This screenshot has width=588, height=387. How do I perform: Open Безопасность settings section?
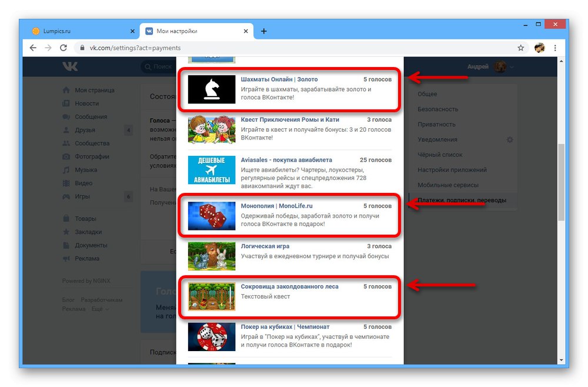pos(437,109)
